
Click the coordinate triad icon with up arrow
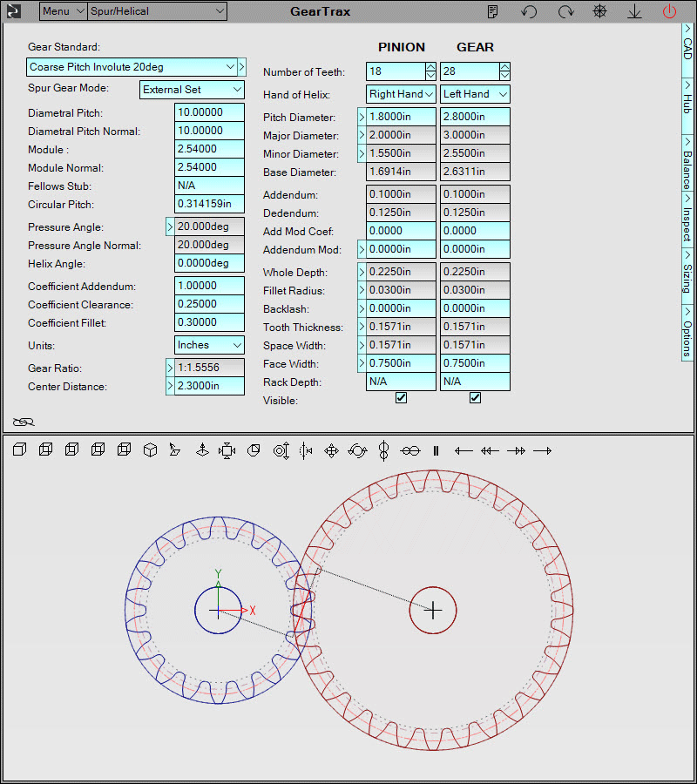(x=202, y=450)
